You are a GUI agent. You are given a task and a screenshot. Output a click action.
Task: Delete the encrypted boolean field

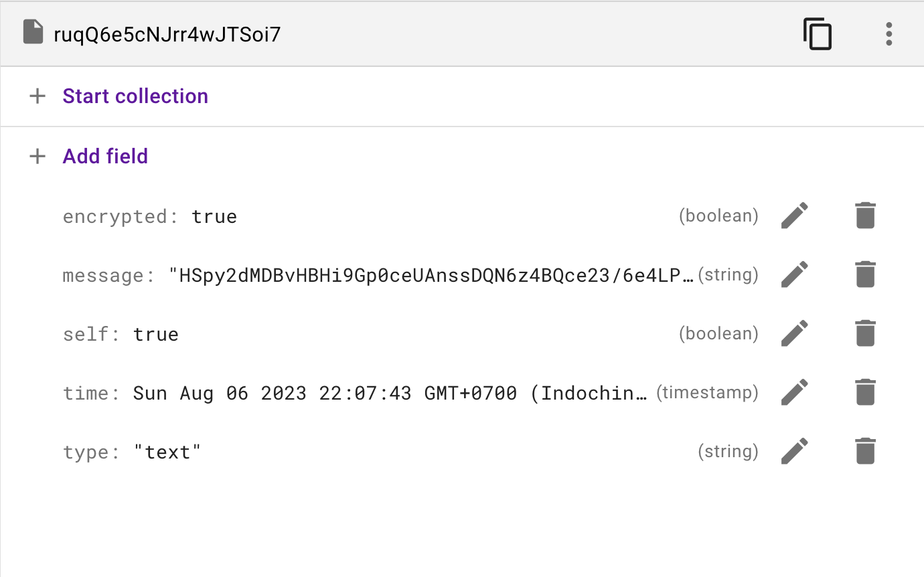click(x=865, y=216)
